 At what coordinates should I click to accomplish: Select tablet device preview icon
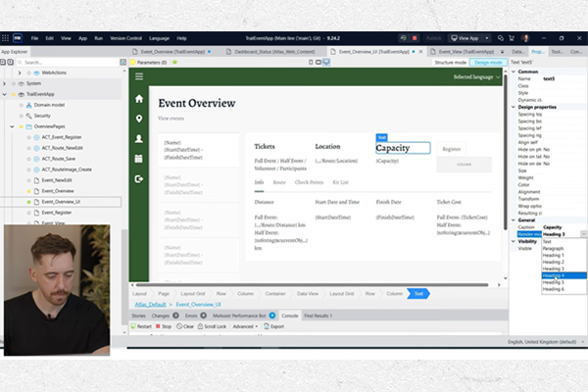tap(318, 63)
